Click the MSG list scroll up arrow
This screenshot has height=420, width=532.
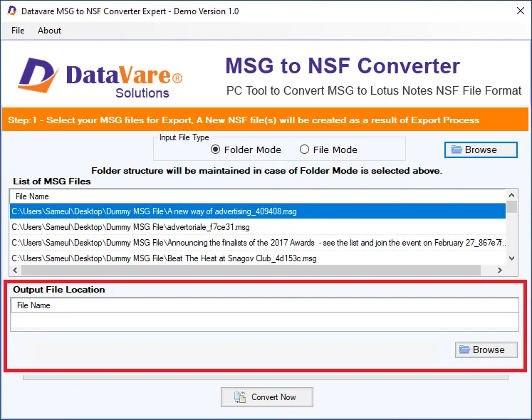click(511, 195)
